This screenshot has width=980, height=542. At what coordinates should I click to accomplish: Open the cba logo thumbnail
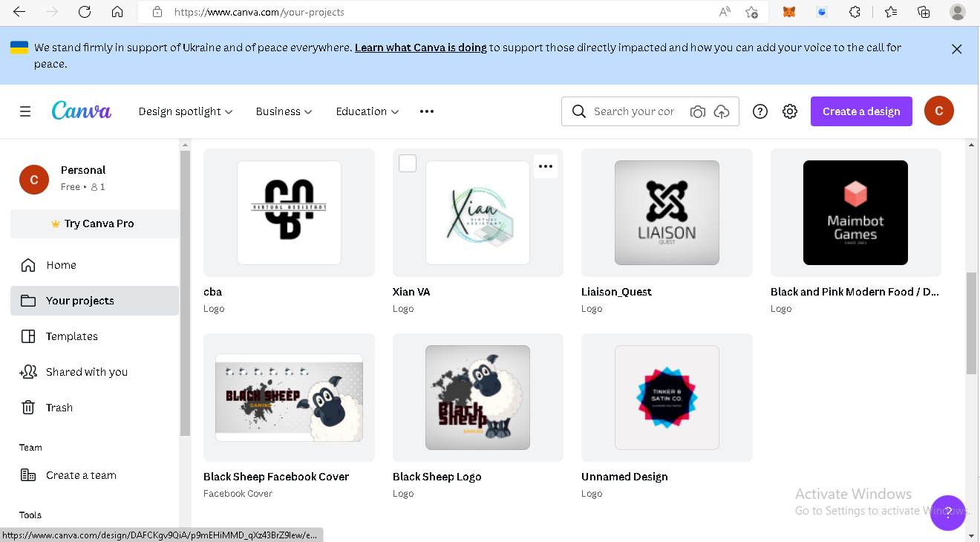point(289,212)
